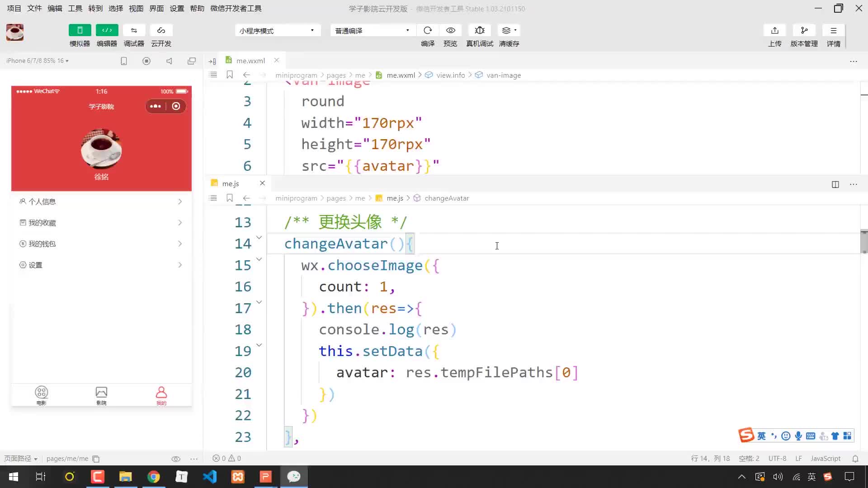Open the 小程序模式 dropdown
Screen dimensions: 868x488
coord(277,30)
